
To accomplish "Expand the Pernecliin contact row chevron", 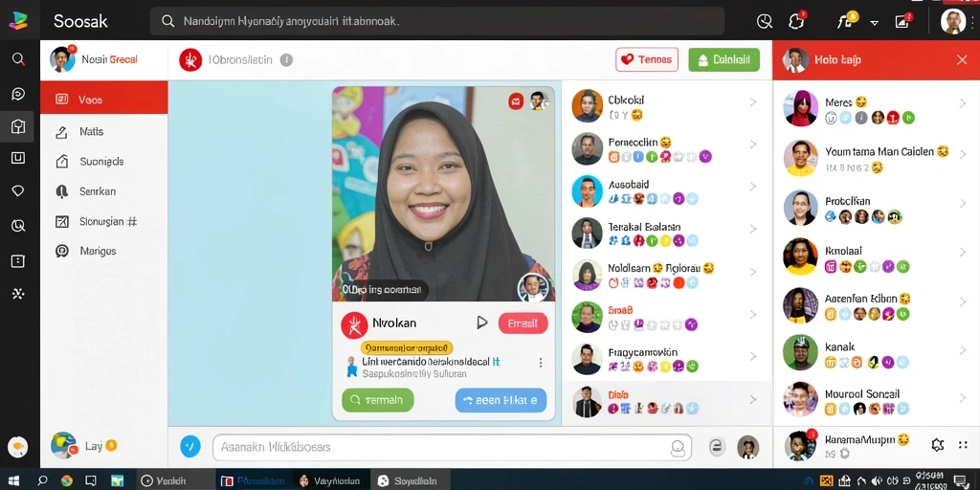I will click(753, 145).
